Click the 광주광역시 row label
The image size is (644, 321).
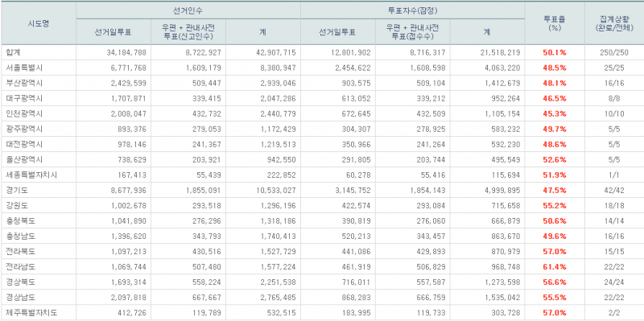(x=24, y=129)
